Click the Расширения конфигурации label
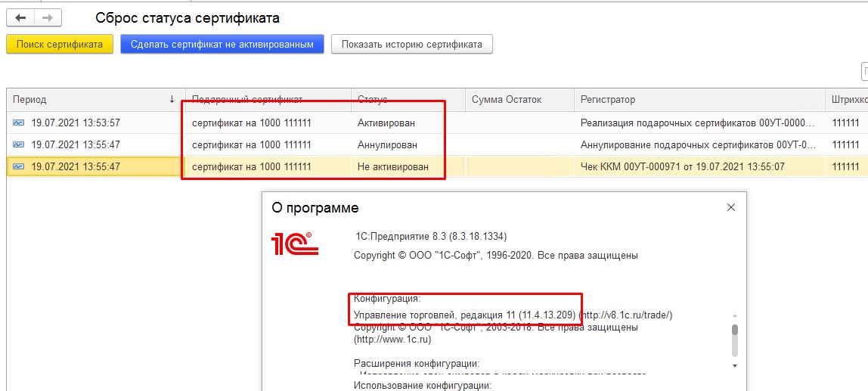The height and width of the screenshot is (391, 868). [417, 364]
